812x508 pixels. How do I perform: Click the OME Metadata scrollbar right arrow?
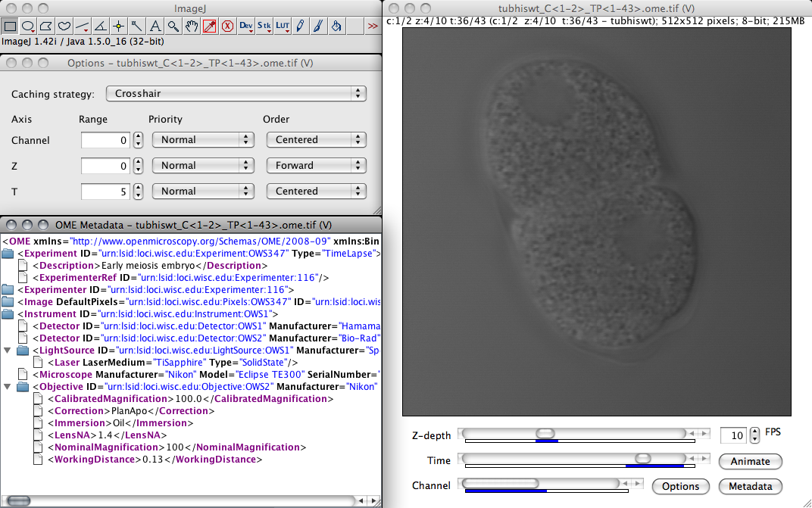(373, 500)
